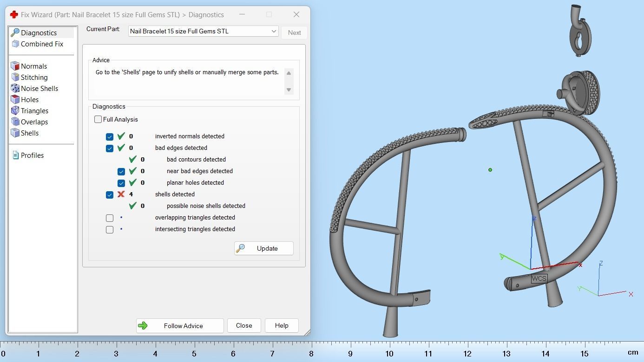Click the 'bad contours detected' label

click(x=196, y=159)
